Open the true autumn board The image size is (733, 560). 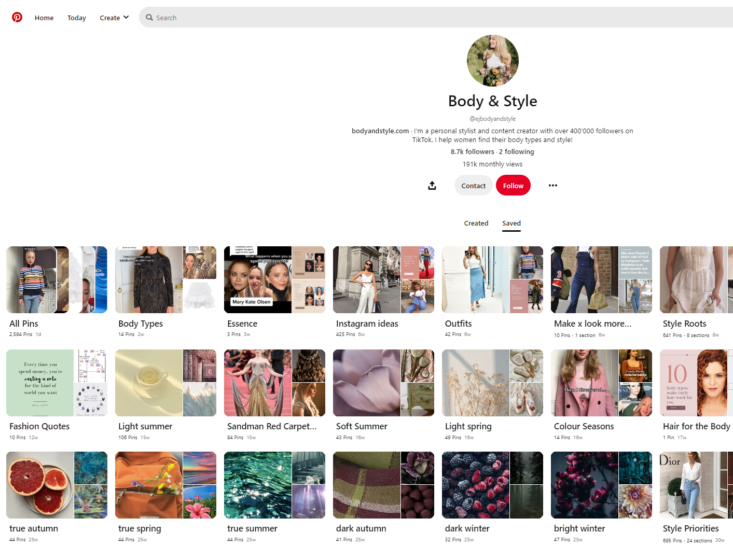pos(57,485)
